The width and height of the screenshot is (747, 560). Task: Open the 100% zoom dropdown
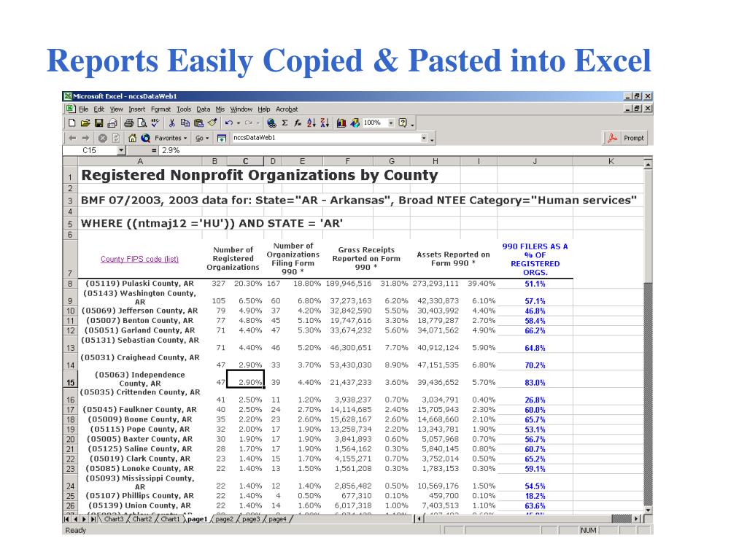(391, 122)
